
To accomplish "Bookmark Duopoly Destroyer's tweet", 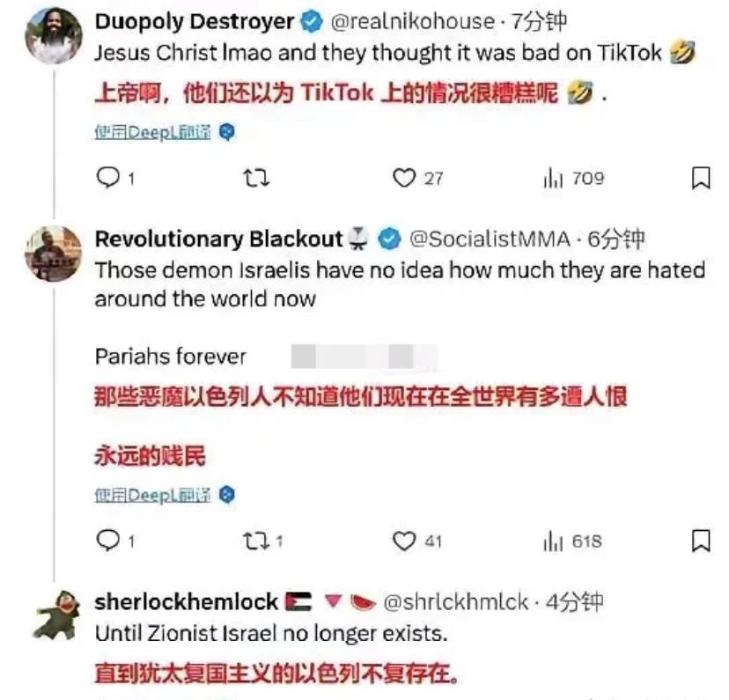I will (701, 178).
